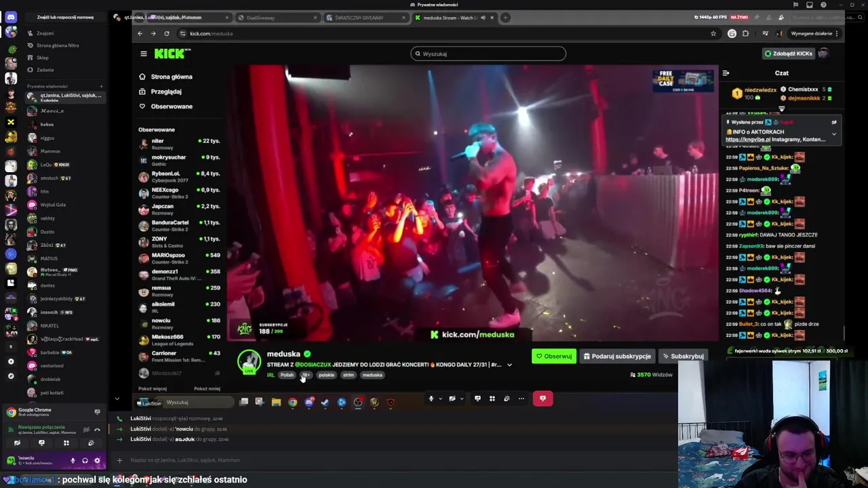Click the red disconnect call button
Image resolution: width=868 pixels, height=488 pixels.
point(542,399)
